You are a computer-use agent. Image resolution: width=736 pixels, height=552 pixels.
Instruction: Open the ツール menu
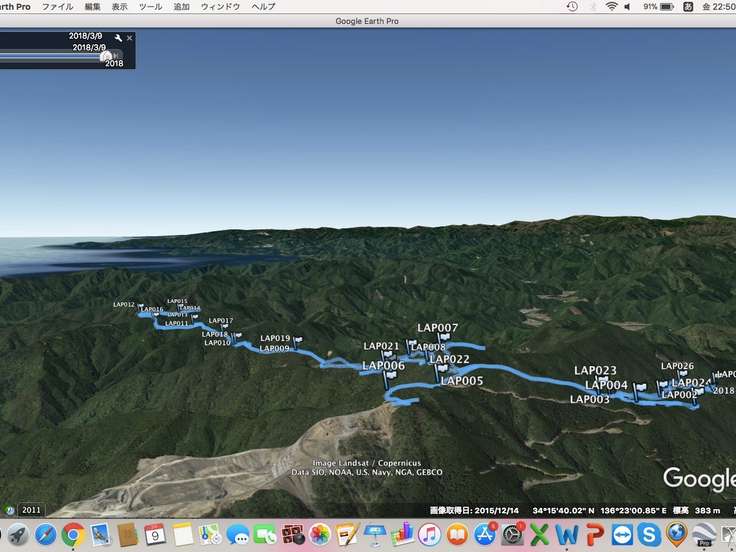[x=150, y=7]
